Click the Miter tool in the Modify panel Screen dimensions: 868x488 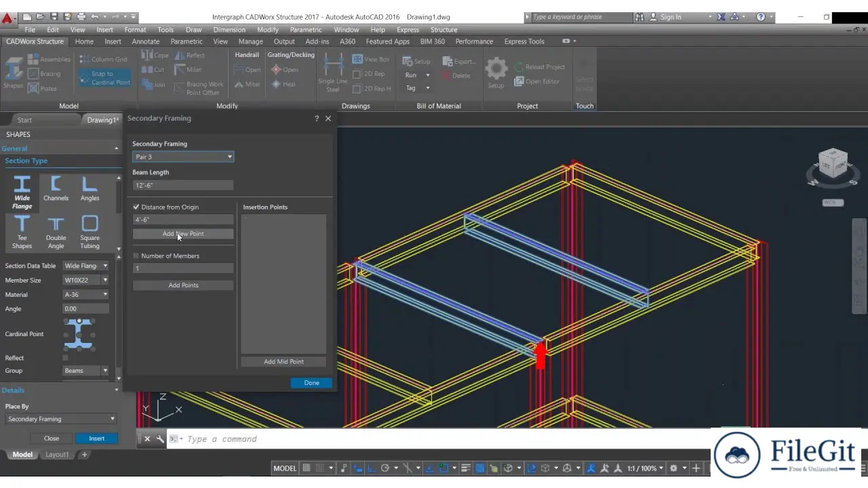tap(189, 69)
